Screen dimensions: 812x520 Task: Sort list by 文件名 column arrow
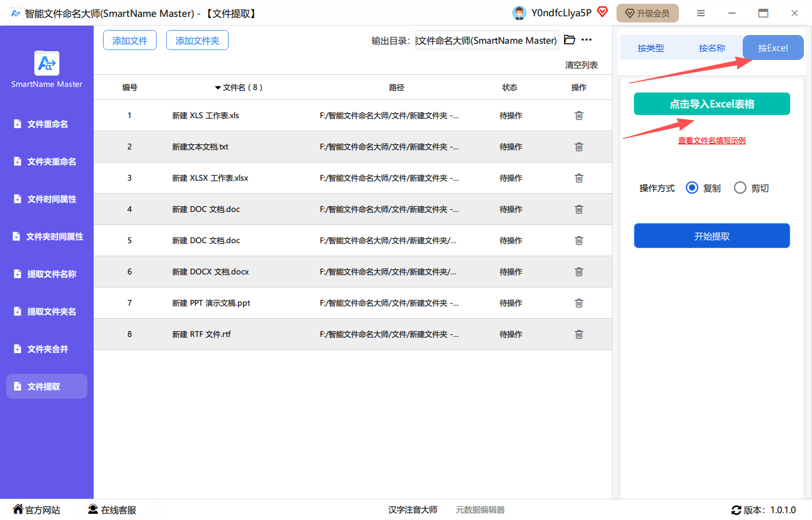218,88
